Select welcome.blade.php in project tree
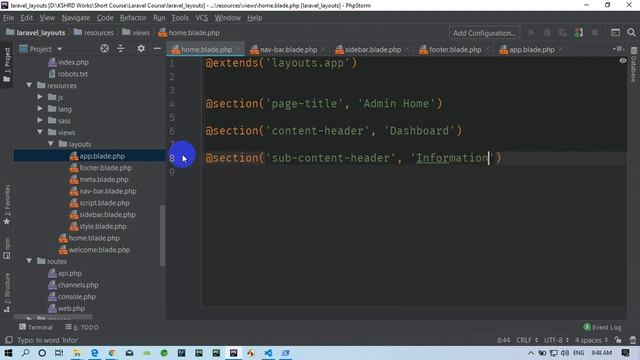Screen dimensions: 640x360 pyautogui.click(x=99, y=250)
